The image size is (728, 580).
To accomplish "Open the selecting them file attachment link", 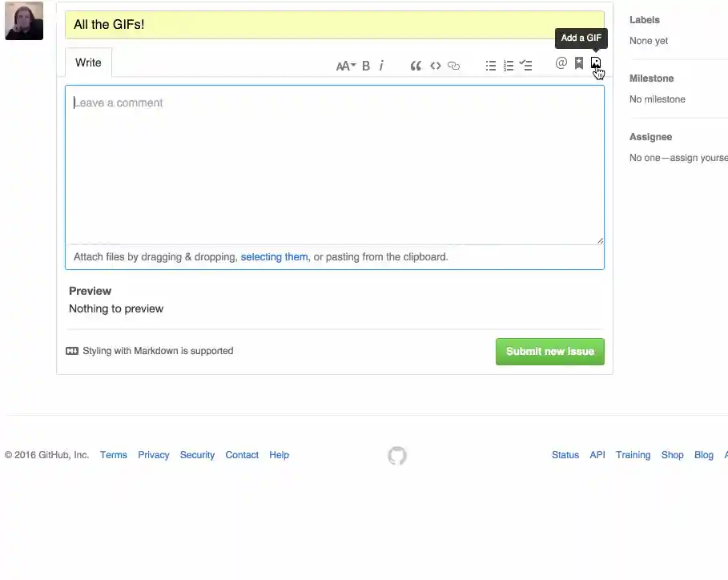I will (x=274, y=256).
